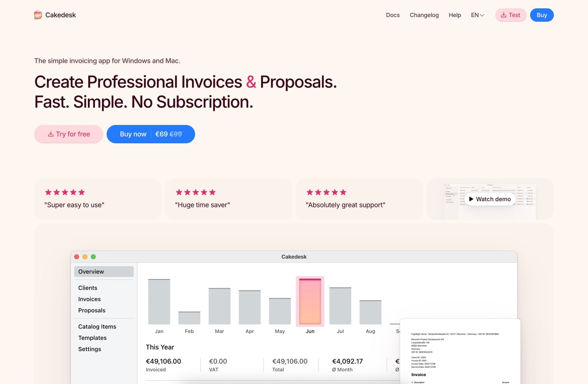Click the Buy now €69 button
The height and width of the screenshot is (384, 588).
(151, 134)
